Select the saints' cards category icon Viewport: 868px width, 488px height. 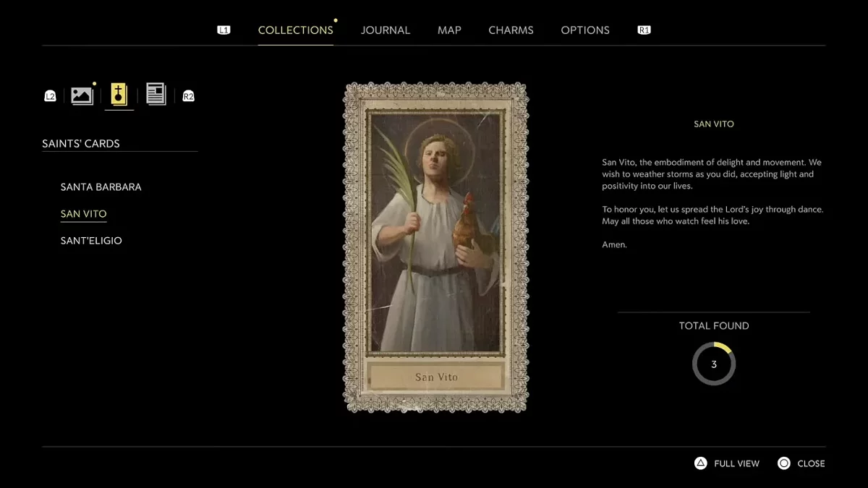pyautogui.click(x=119, y=95)
